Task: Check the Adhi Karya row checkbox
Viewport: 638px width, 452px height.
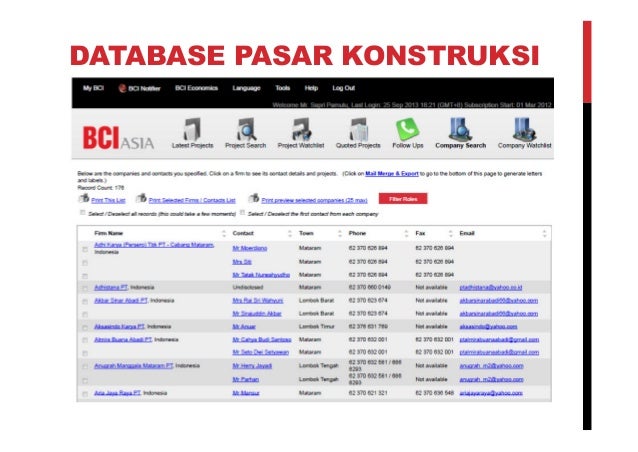Action: 85,249
